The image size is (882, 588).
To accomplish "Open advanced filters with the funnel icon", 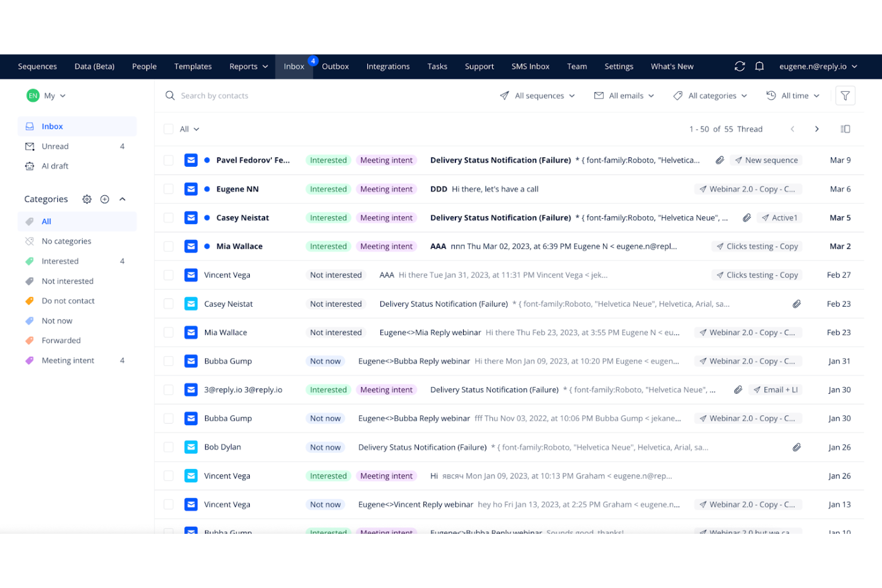I will (845, 95).
